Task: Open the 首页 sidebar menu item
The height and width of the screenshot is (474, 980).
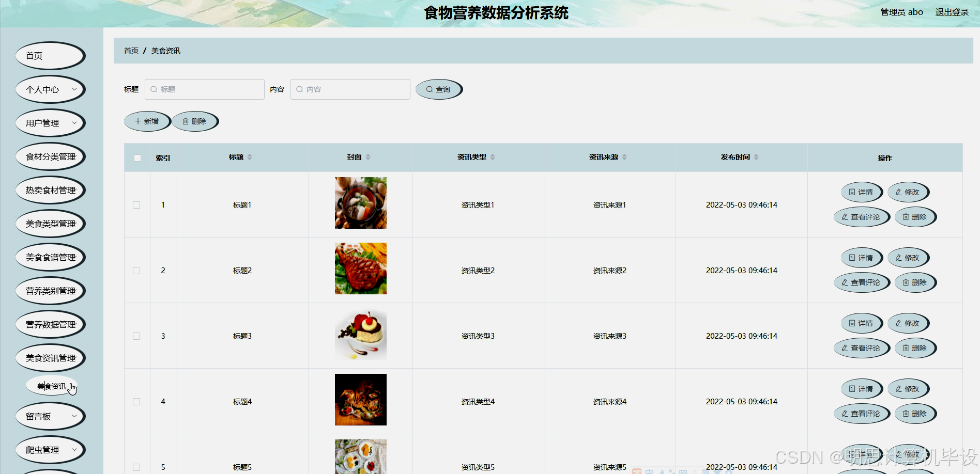Action: pyautogui.click(x=50, y=56)
